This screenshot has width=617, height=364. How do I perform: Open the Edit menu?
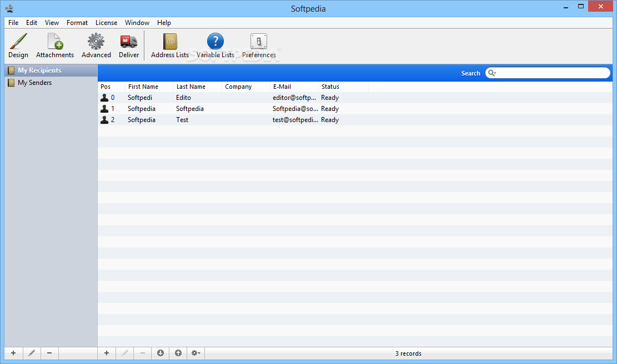[x=32, y=22]
